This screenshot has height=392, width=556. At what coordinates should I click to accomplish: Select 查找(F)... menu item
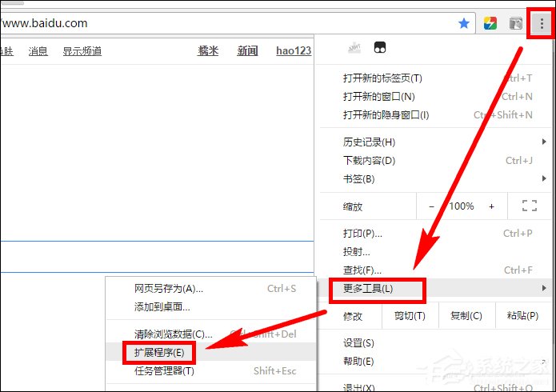(437, 270)
